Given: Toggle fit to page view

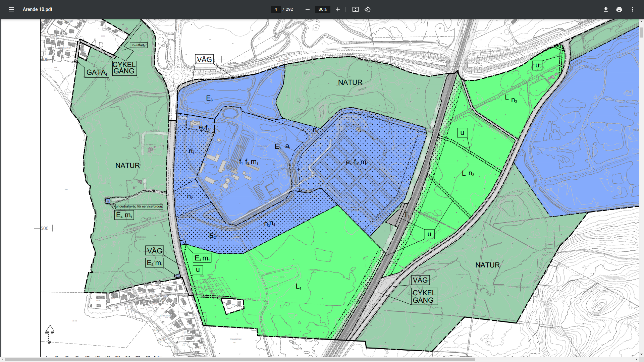Looking at the screenshot, I should click(x=356, y=9).
